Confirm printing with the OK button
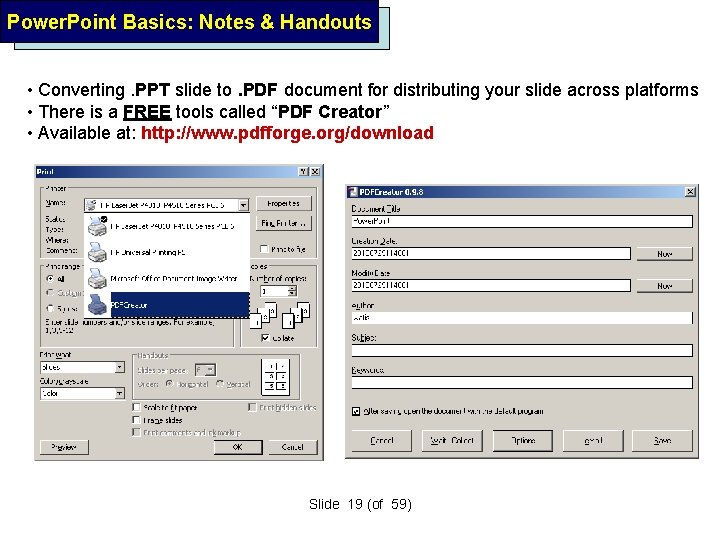720x540 pixels. tap(238, 447)
